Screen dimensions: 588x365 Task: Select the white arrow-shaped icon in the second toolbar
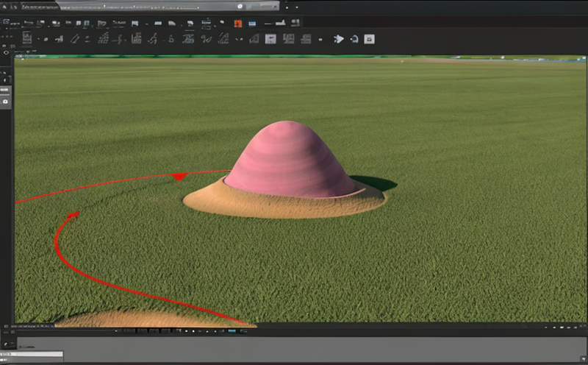pyautogui.click(x=339, y=39)
